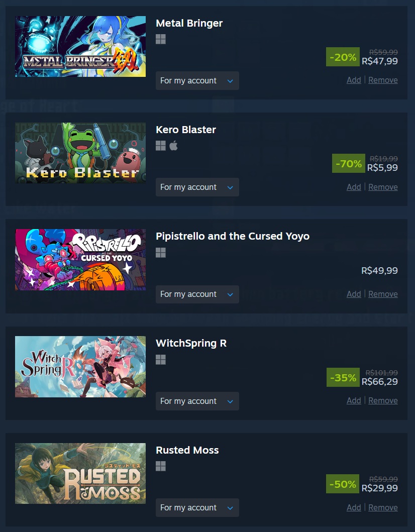Open Pipistrello's 'For my account' dropdown
The height and width of the screenshot is (532, 415).
click(197, 294)
